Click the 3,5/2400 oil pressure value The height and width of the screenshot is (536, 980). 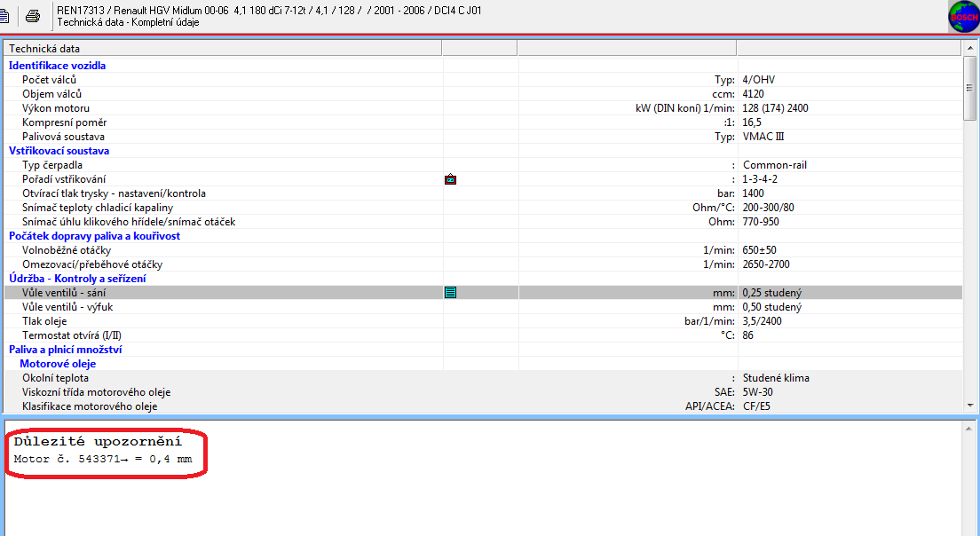[x=762, y=321]
